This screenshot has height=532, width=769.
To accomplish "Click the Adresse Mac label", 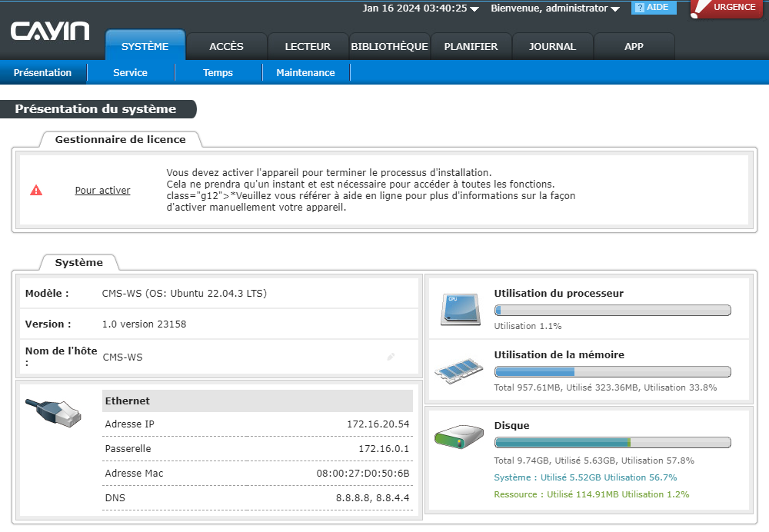I will tap(134, 473).
